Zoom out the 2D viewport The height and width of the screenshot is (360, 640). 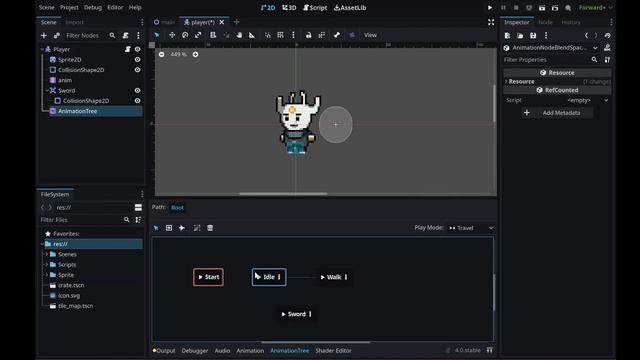click(162, 54)
